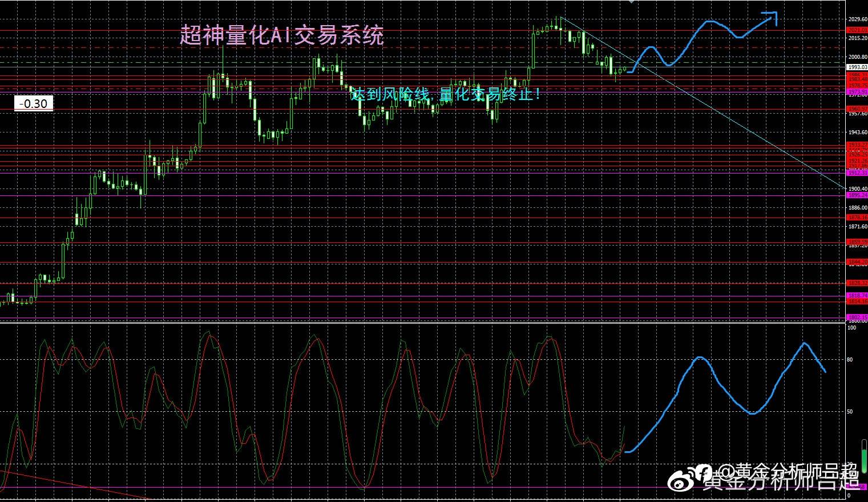This screenshot has width=868, height=502.
Task: Click the oscillator scale value 80
Action: [x=851, y=360]
